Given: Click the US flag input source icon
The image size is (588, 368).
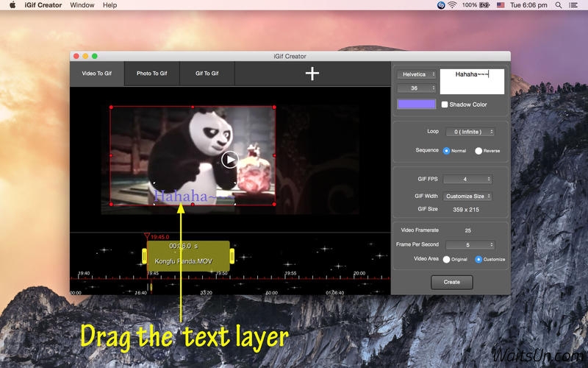Looking at the screenshot, I should (501, 5).
